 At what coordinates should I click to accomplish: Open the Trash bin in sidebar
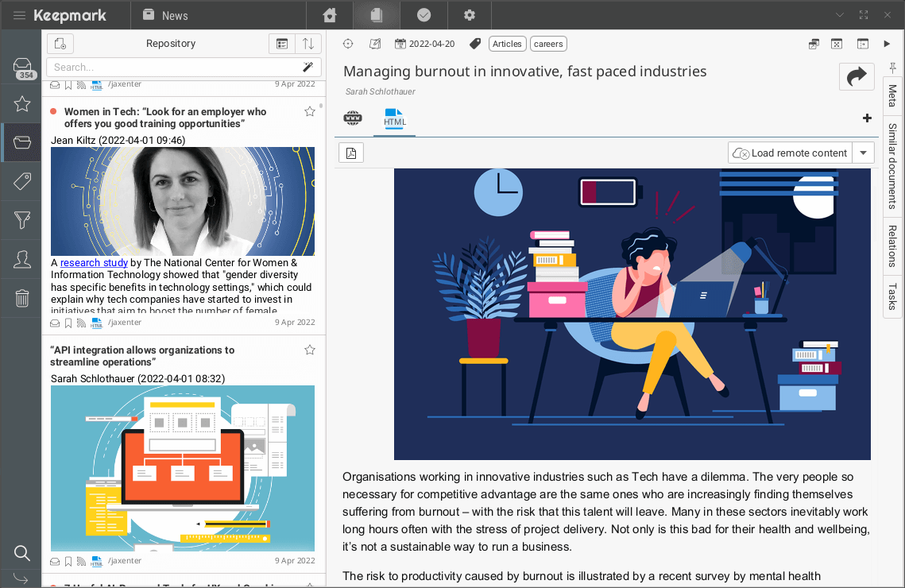pyautogui.click(x=22, y=298)
